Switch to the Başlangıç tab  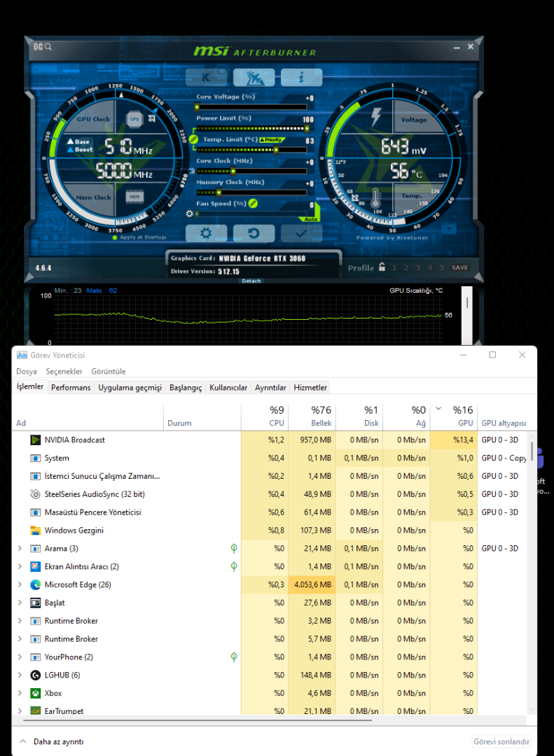point(186,388)
